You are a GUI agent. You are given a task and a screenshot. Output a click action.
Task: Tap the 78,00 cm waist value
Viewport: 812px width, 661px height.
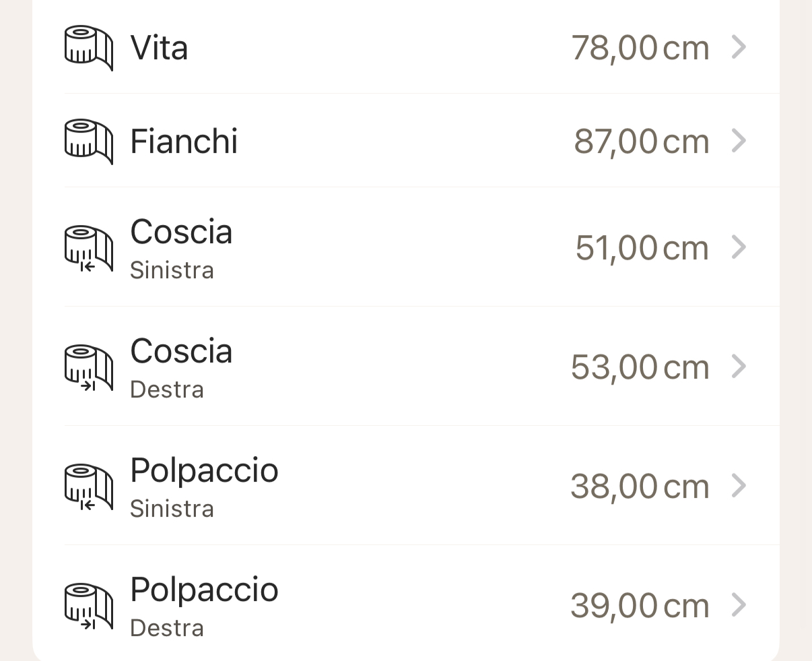[640, 49]
